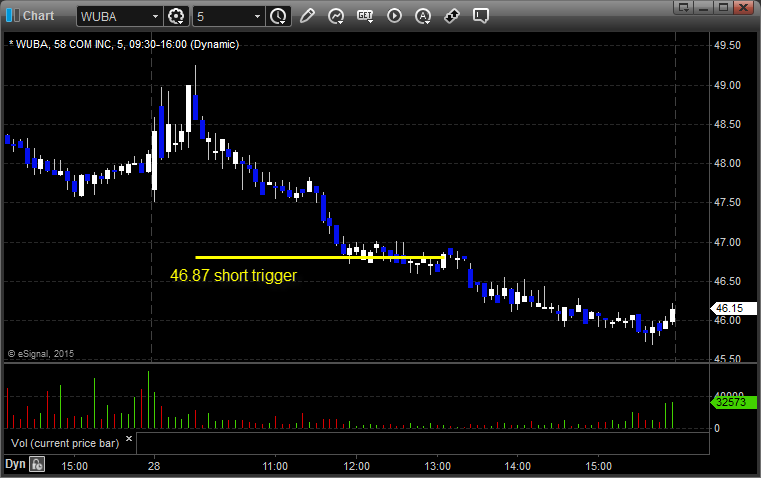Select the yellow short trigger line

click(300, 258)
